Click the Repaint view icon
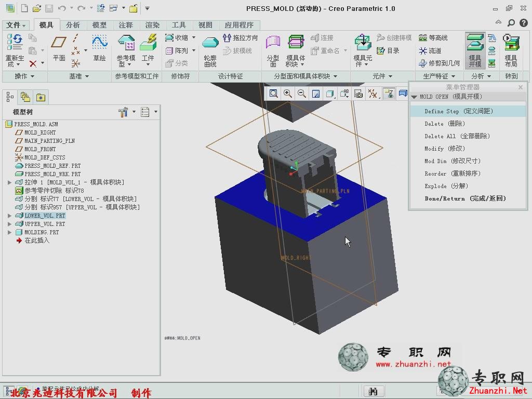The height and width of the screenshot is (399, 532). click(315, 94)
